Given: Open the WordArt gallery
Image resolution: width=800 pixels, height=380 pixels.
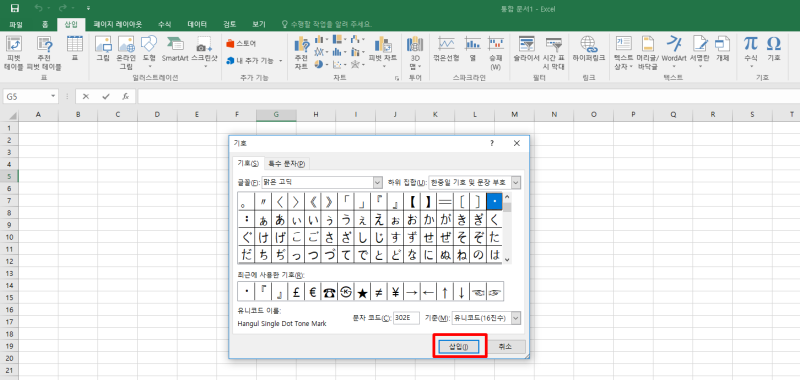Looking at the screenshot, I should click(674, 51).
